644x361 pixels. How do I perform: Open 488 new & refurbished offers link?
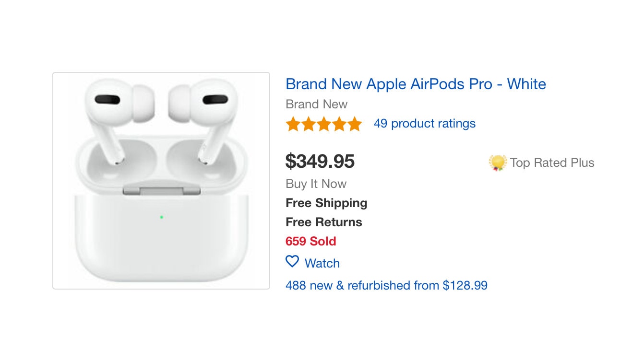coord(386,286)
